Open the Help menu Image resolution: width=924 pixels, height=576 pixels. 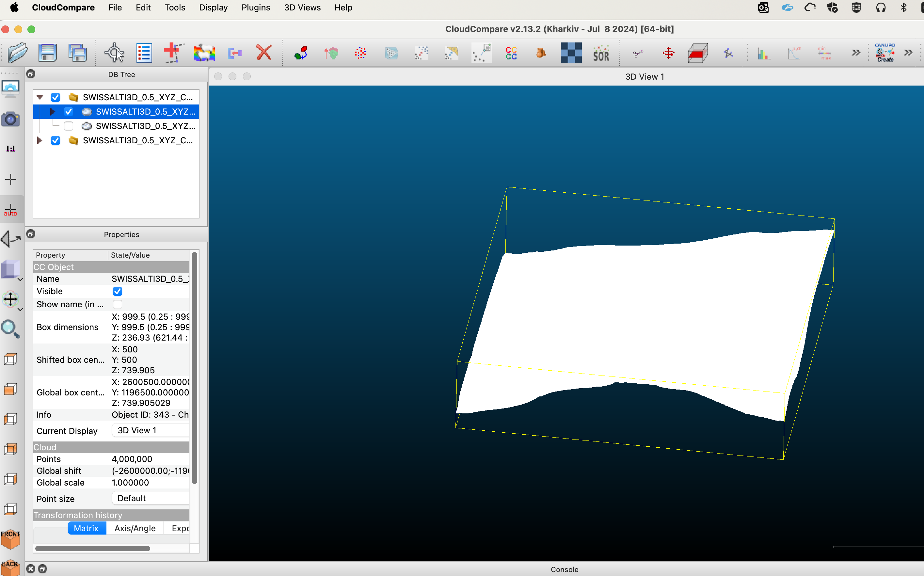[343, 8]
